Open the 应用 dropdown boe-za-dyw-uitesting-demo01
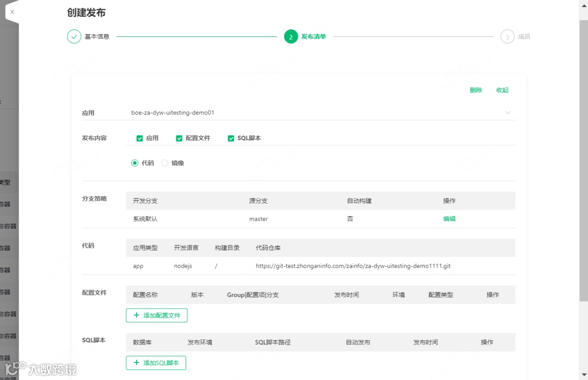 [x=321, y=113]
